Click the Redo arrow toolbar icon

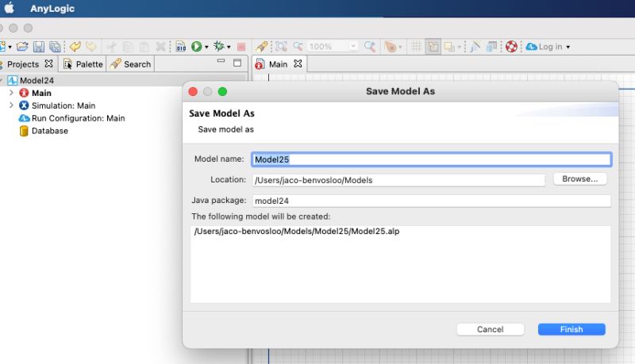tap(91, 47)
